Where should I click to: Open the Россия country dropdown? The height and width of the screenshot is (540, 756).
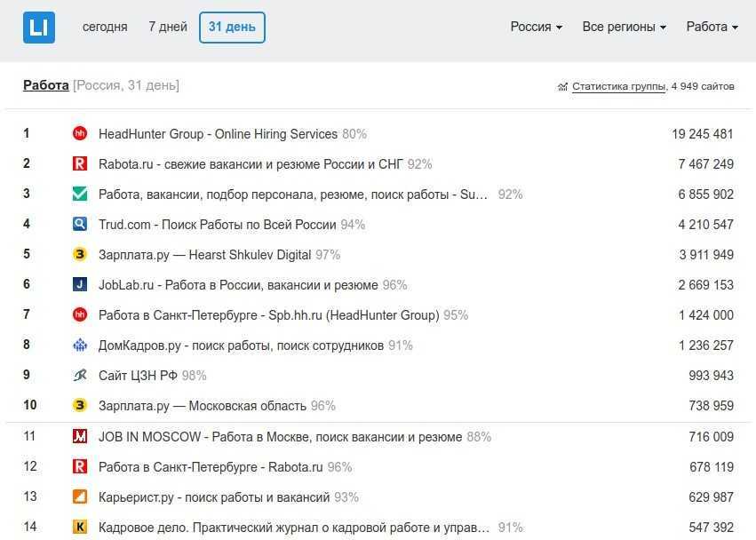click(537, 27)
